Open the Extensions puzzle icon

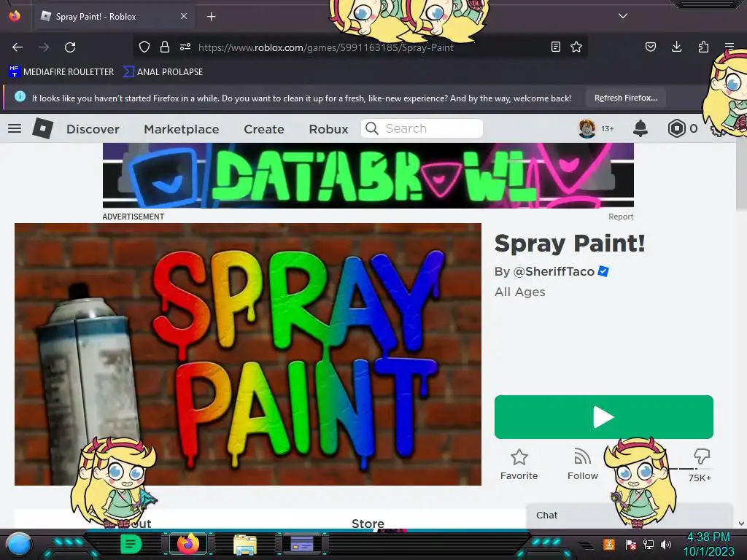tap(703, 47)
